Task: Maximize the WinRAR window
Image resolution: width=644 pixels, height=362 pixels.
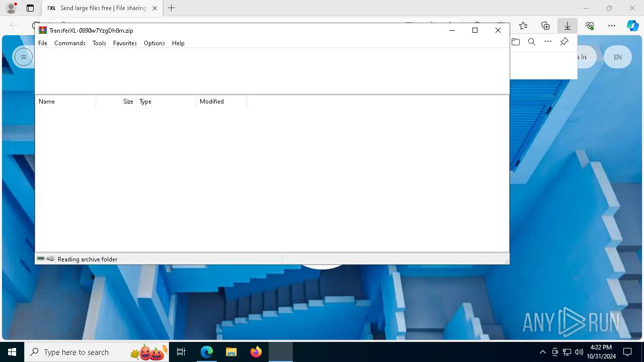Action: click(475, 30)
